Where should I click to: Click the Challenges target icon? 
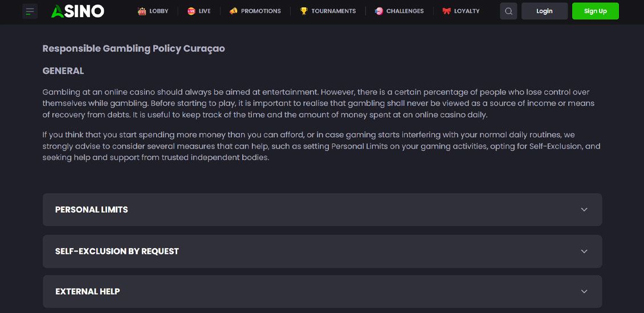point(379,11)
